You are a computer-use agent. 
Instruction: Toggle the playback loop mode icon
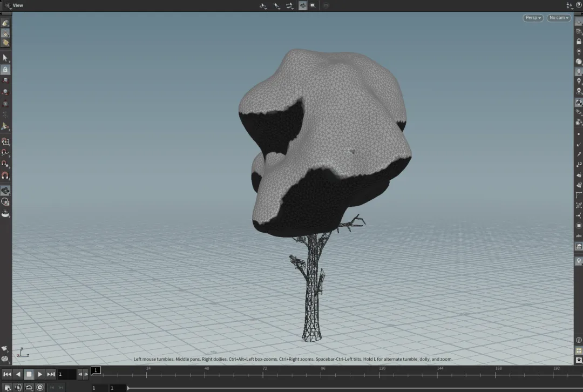pyautogui.click(x=29, y=387)
